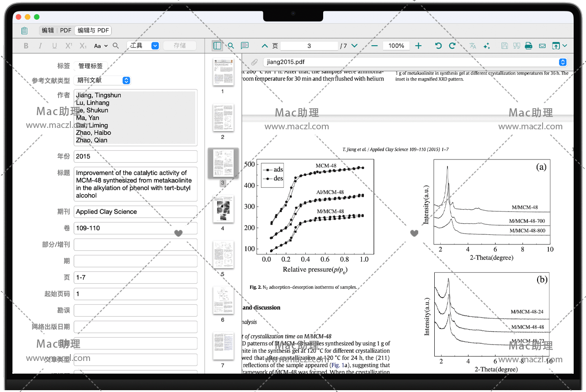Email the PDF via envelope icon
This screenshot has height=392, width=586.
(x=542, y=46)
